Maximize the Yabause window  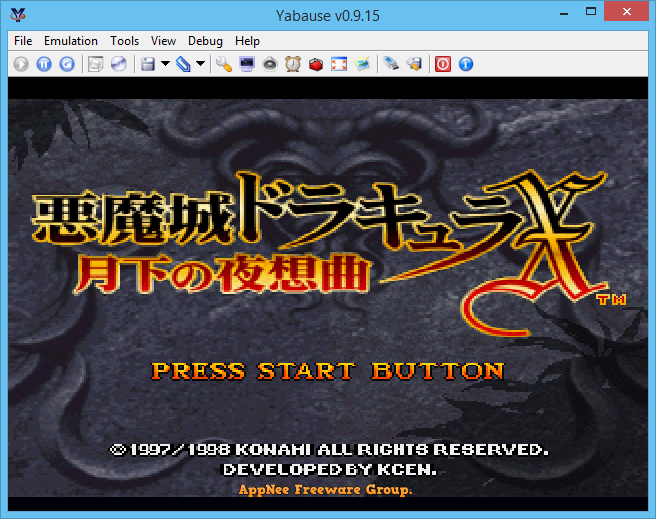pyautogui.click(x=591, y=12)
